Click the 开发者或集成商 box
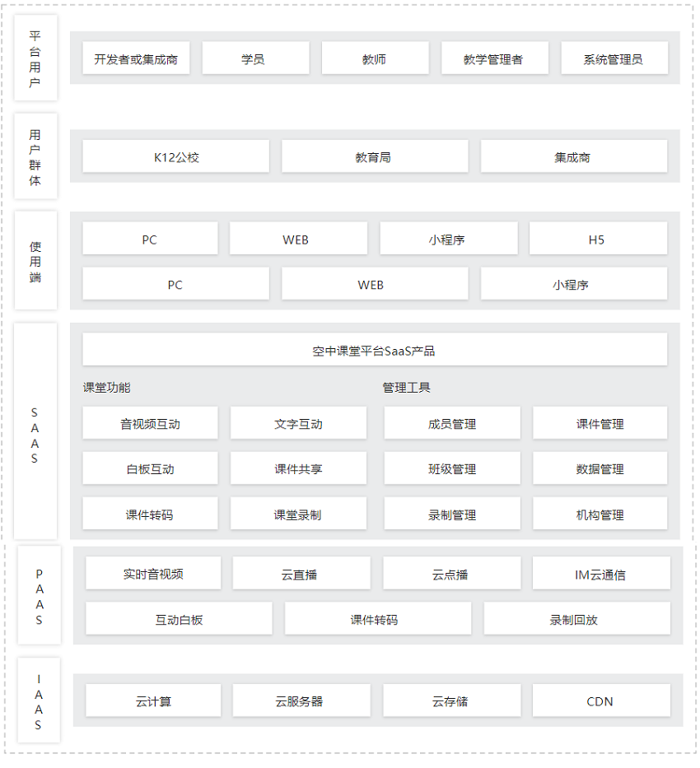The height and width of the screenshot is (768, 700). tap(136, 58)
